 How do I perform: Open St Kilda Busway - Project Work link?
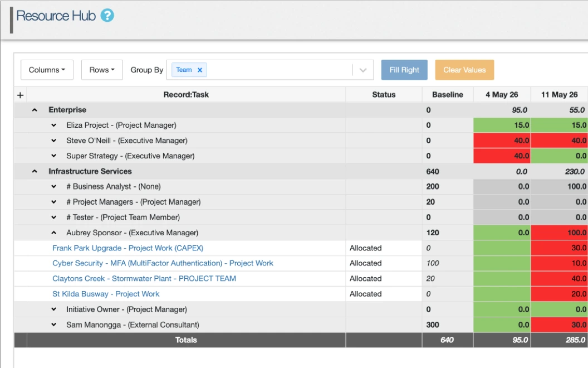click(x=106, y=294)
